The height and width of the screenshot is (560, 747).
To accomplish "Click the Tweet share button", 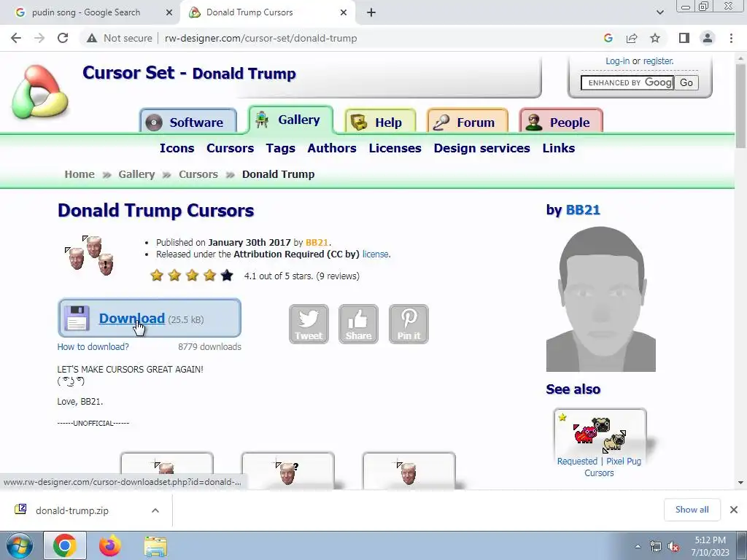I will tap(309, 324).
